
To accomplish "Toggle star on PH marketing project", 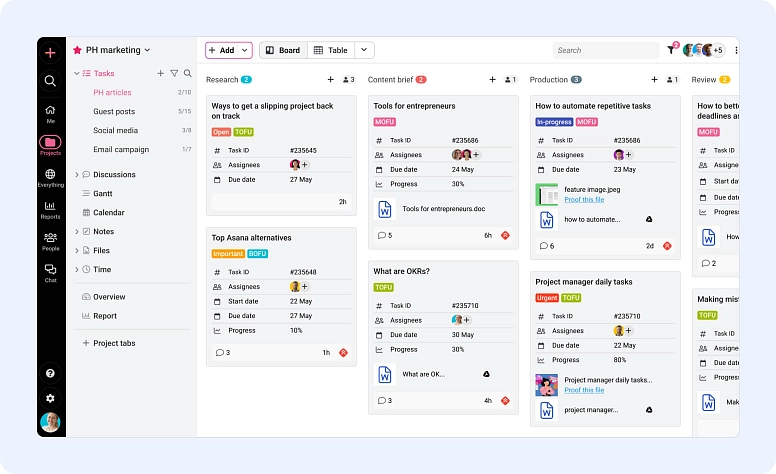I will [77, 50].
